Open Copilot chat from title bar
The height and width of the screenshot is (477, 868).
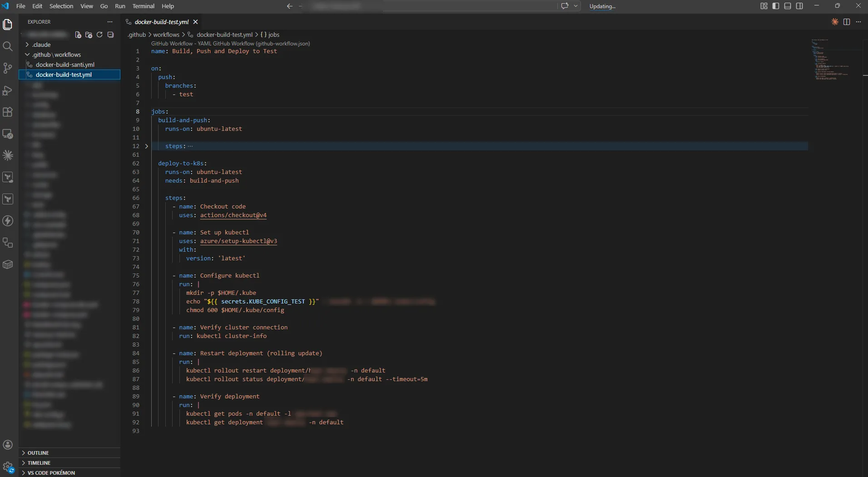point(565,6)
